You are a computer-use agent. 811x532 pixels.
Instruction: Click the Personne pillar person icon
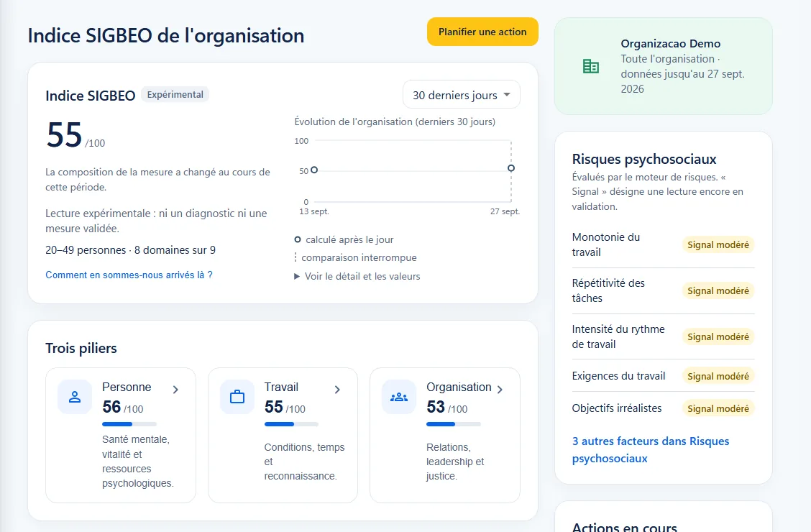click(x=75, y=397)
